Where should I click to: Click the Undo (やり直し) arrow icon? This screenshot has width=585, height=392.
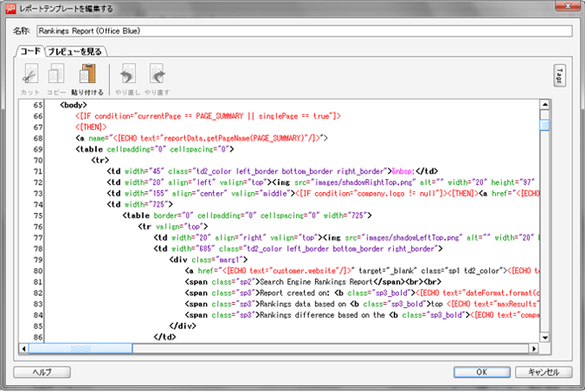tap(127, 74)
